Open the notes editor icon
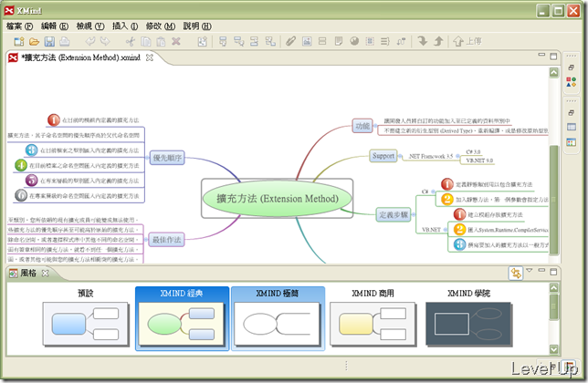Viewport: 588px width, 383px height. point(338,41)
